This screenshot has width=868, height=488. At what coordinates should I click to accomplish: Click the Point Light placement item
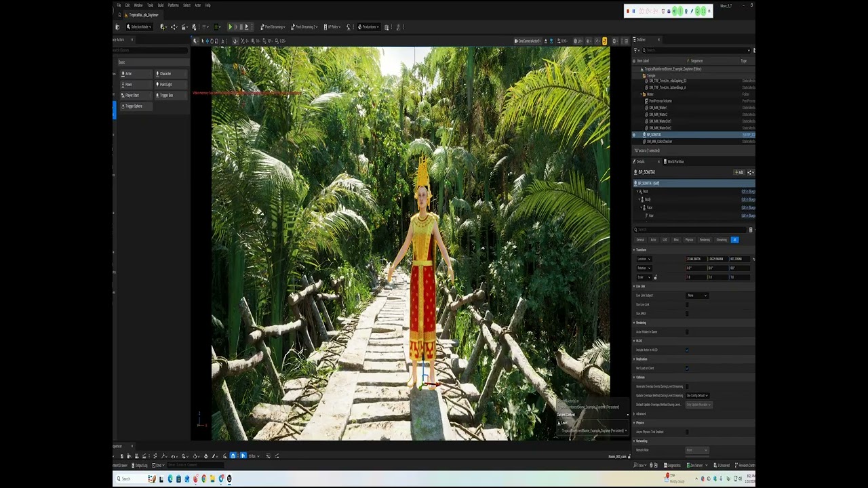click(172, 85)
